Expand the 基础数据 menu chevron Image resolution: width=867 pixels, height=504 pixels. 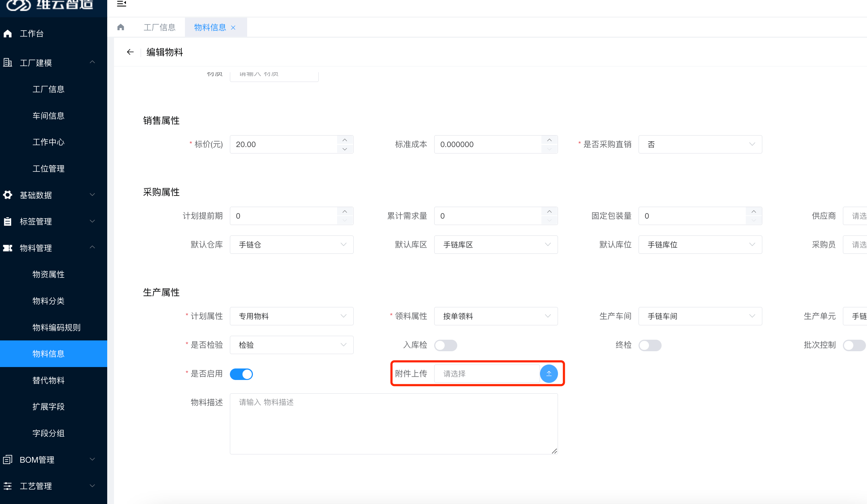click(x=92, y=194)
